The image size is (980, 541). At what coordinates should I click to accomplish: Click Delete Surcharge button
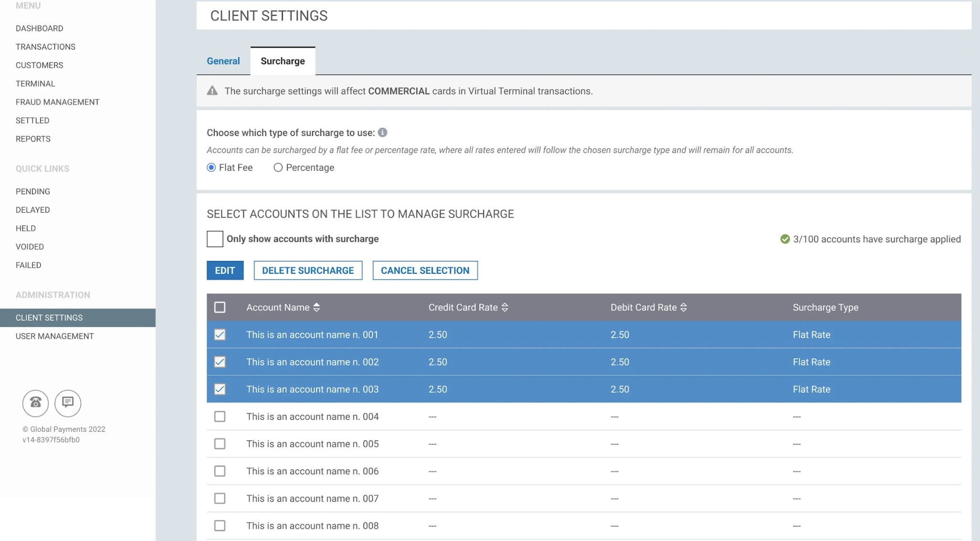click(x=308, y=270)
